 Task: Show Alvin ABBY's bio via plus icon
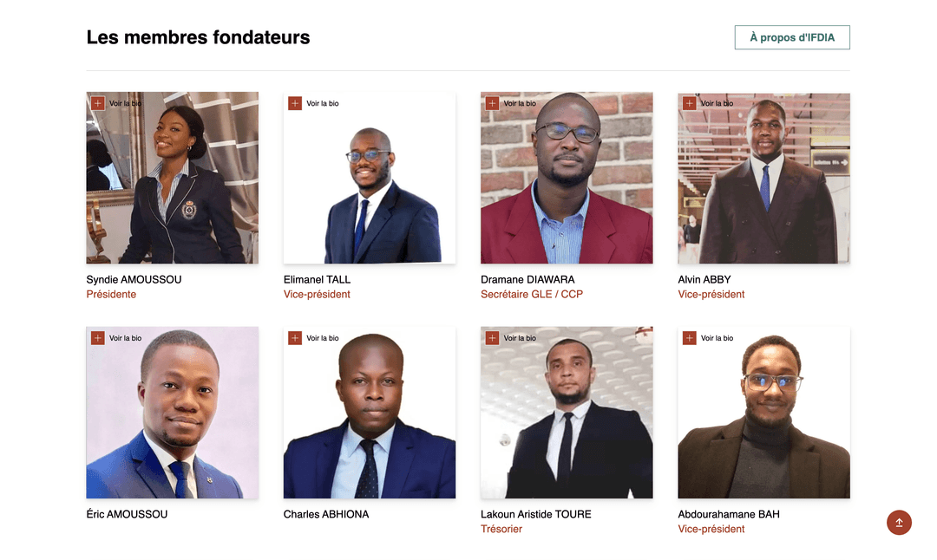pyautogui.click(x=690, y=103)
